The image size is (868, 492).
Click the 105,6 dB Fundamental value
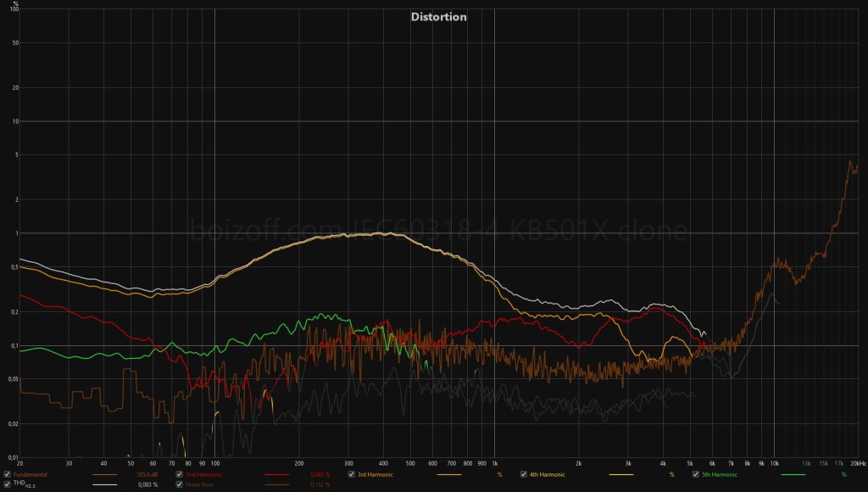click(x=147, y=475)
